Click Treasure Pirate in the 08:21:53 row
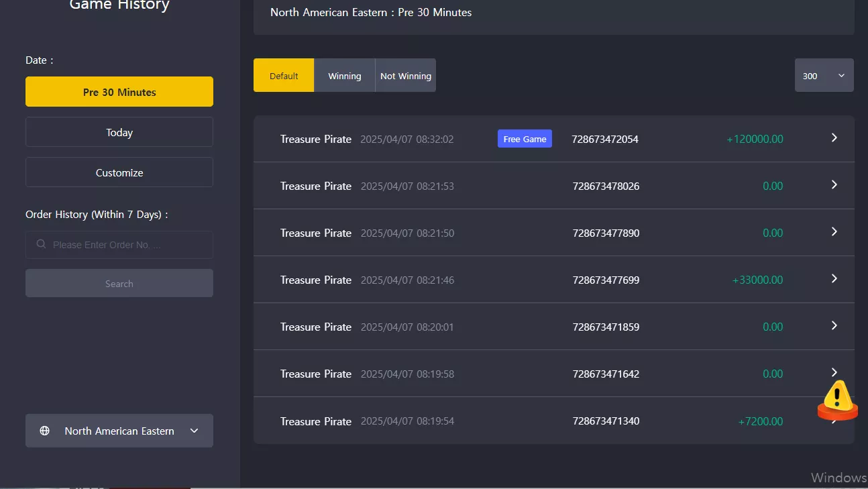The width and height of the screenshot is (868, 489). pyautogui.click(x=316, y=186)
